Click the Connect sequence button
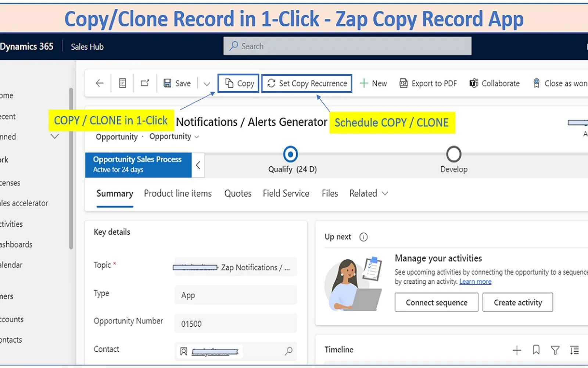 pyautogui.click(x=437, y=302)
